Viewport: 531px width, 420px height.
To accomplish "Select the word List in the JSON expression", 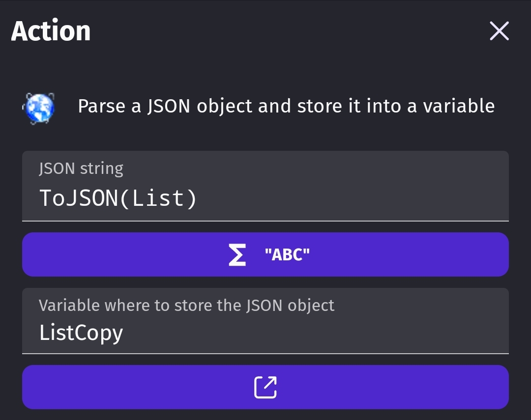I will [158, 198].
